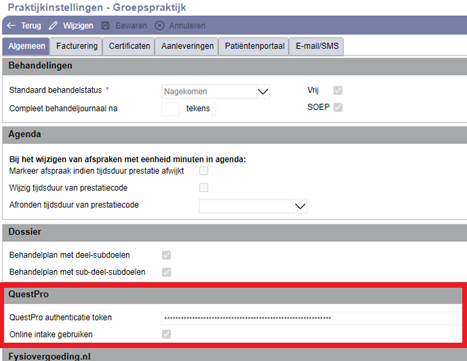Click the Bewaren save disk icon
Image resolution: width=467 pixels, height=361 pixels.
(x=105, y=25)
